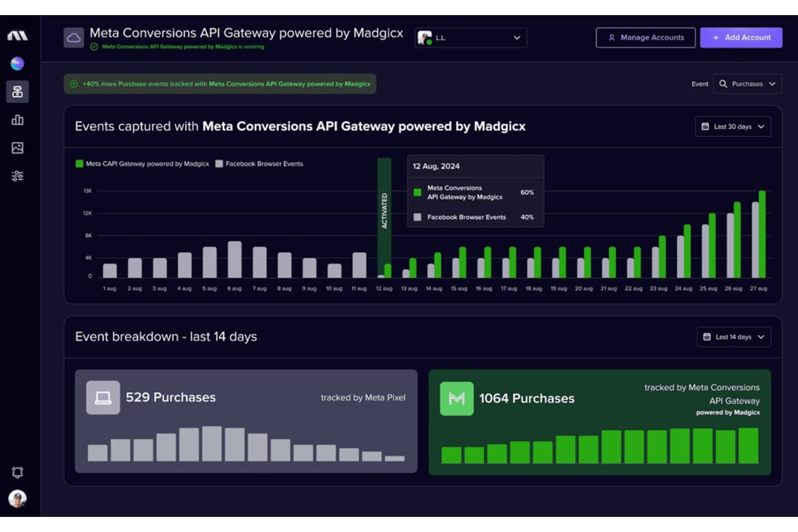Expand the Last 14 days range dropdown
This screenshot has height=532, width=798.
click(734, 337)
